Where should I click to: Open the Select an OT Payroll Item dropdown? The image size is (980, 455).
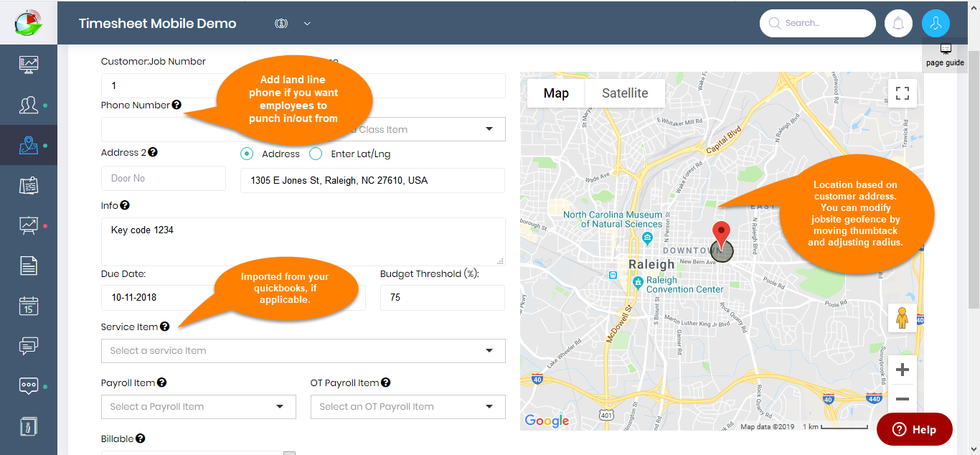point(408,407)
